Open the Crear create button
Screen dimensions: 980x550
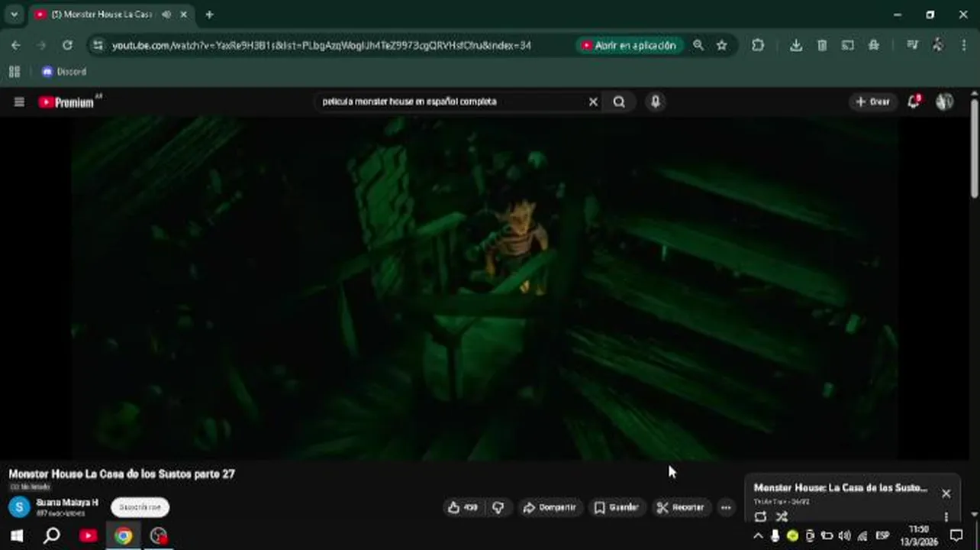pyautogui.click(x=872, y=102)
